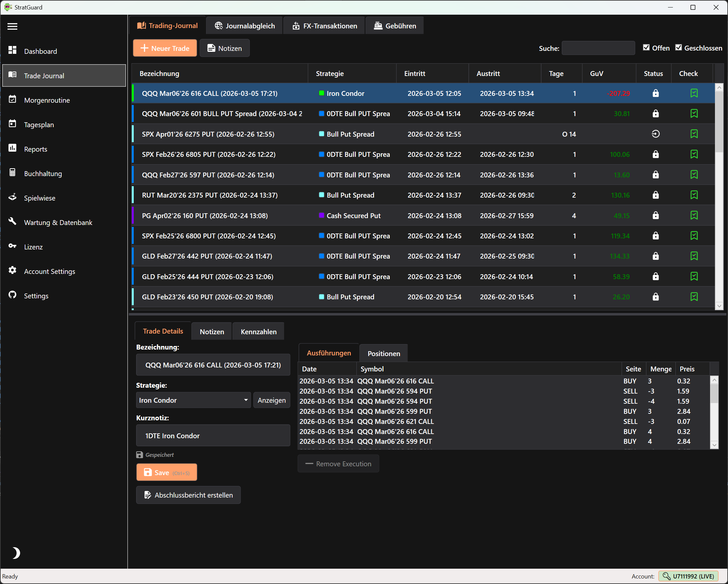Uncheck the Geschlossen filter checkbox
This screenshot has width=728, height=584.
coord(679,48)
